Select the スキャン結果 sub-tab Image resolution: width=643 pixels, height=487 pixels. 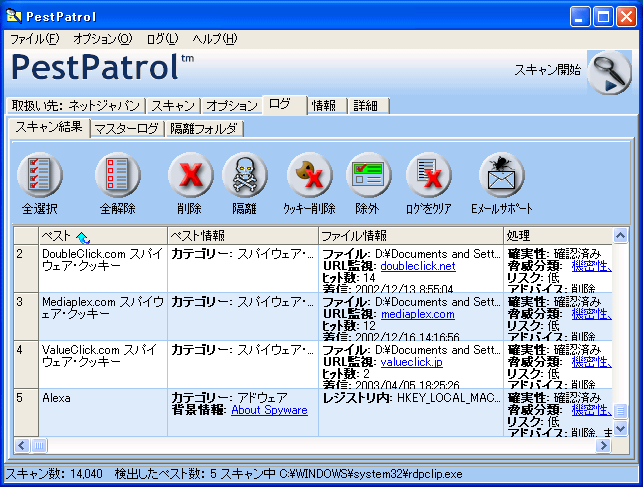click(49, 127)
